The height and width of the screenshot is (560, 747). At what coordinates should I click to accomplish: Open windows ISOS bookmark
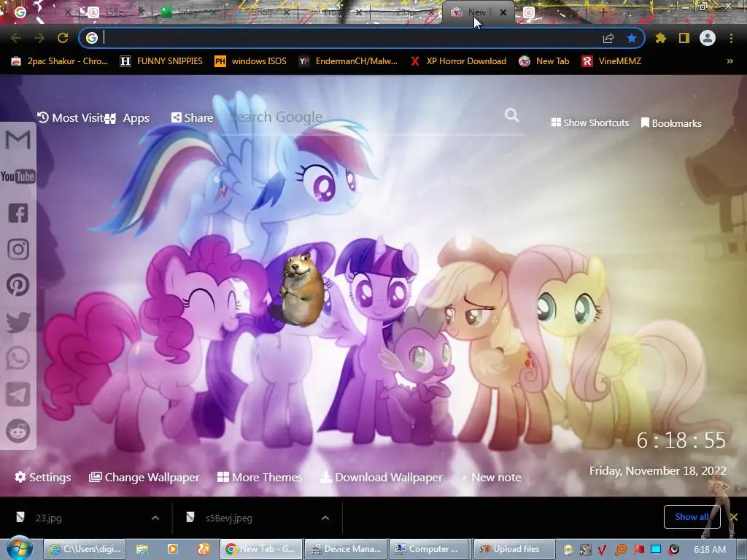(x=251, y=61)
